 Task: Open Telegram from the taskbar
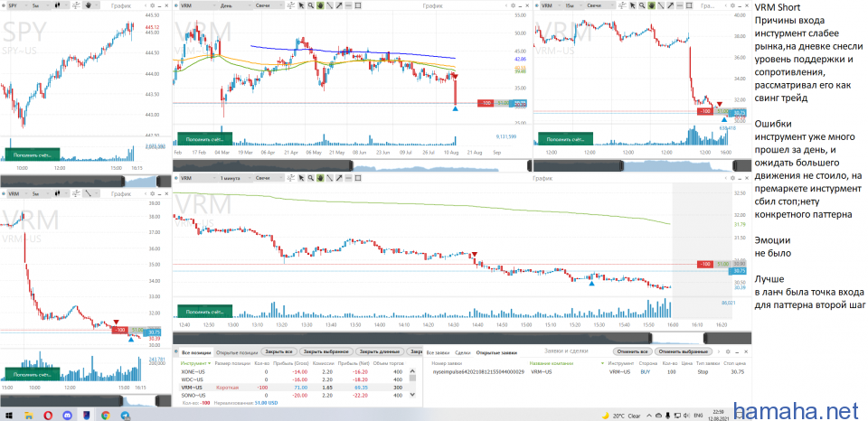point(125,415)
